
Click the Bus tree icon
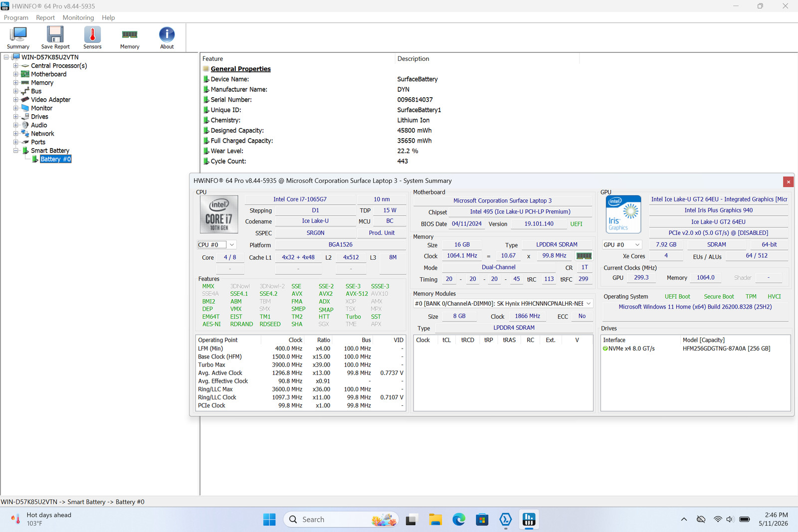pos(25,91)
